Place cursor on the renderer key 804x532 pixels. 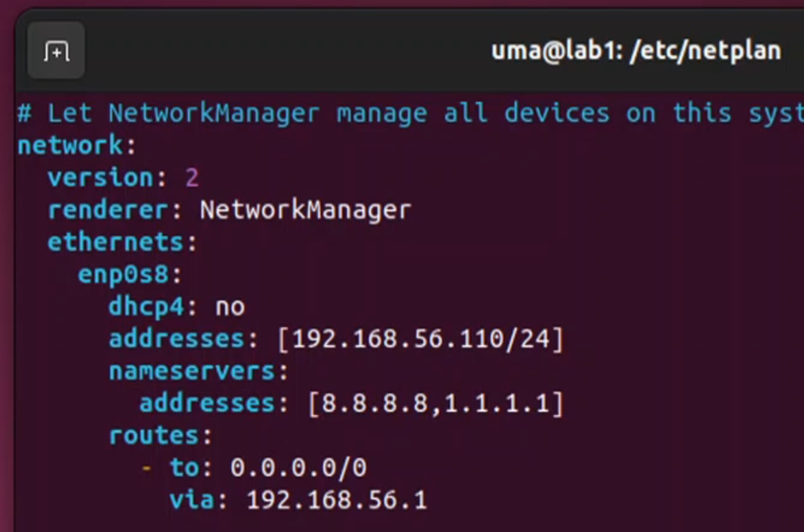point(108,210)
